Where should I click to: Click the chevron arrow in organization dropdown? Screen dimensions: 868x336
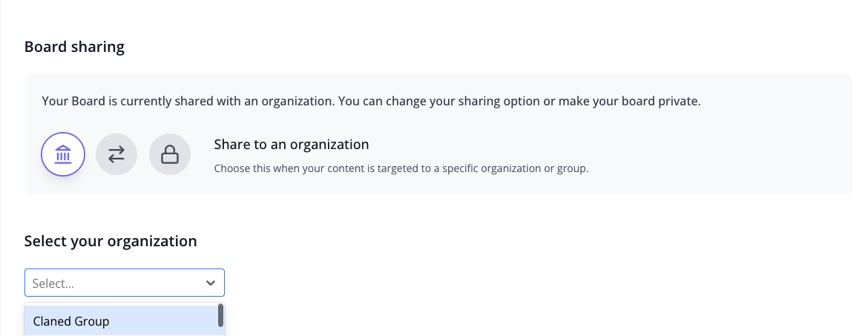pos(211,283)
